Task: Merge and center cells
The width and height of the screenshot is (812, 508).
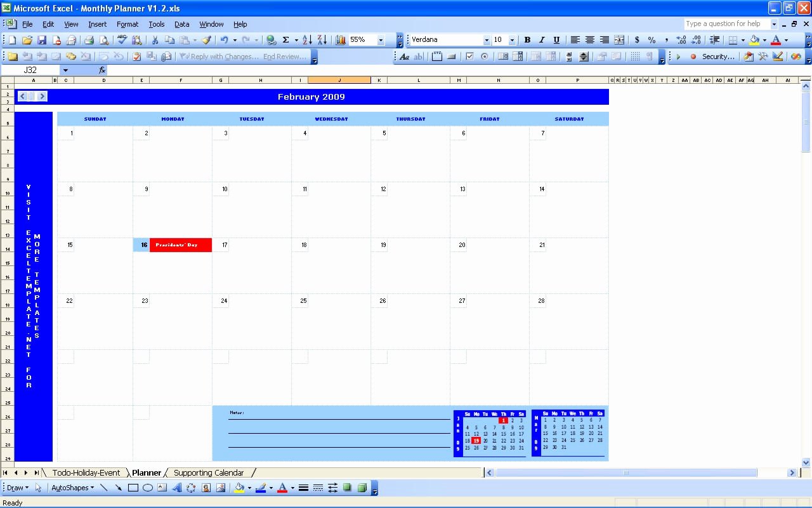Action: (619, 40)
